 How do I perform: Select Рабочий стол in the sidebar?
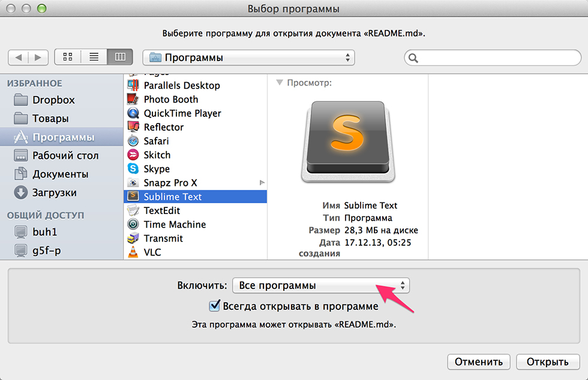pyautogui.click(x=61, y=155)
